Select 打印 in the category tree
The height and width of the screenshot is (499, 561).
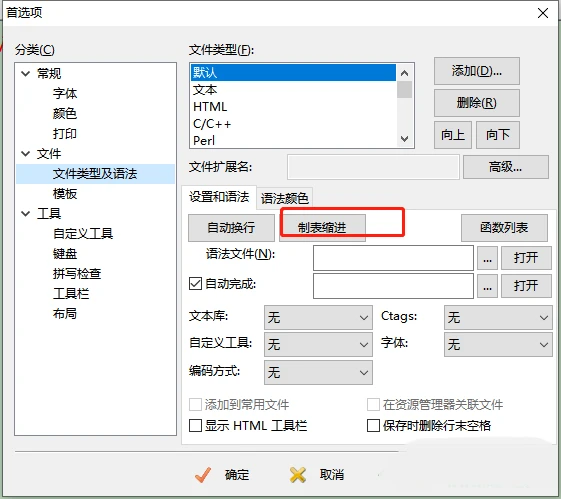(65, 133)
